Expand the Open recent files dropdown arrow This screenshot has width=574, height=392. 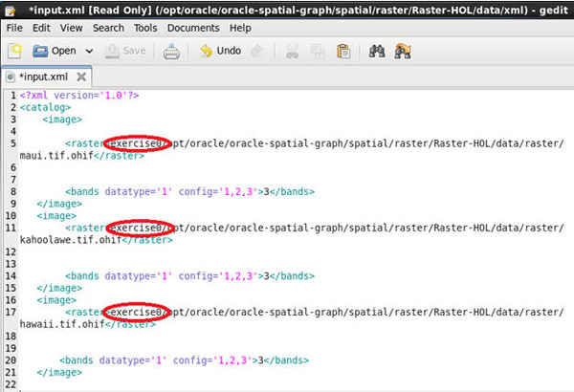pyautogui.click(x=89, y=51)
